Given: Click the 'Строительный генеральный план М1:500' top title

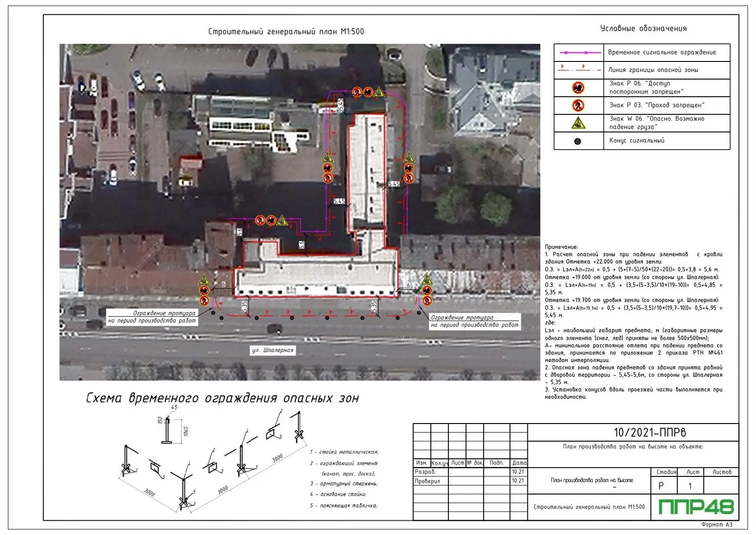Looking at the screenshot, I should pyautogui.click(x=286, y=32).
